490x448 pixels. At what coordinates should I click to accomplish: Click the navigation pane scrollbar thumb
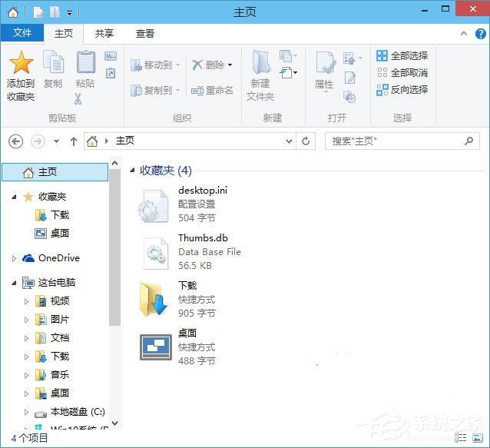114,247
